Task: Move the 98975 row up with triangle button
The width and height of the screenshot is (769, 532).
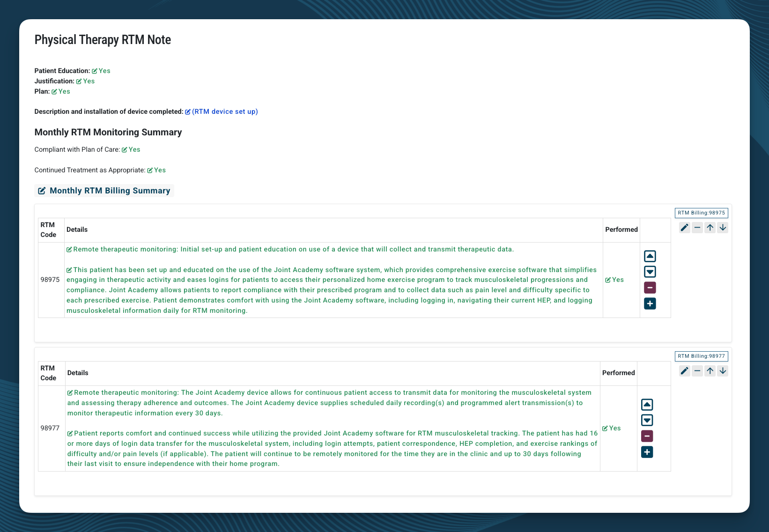Action: [x=650, y=256]
